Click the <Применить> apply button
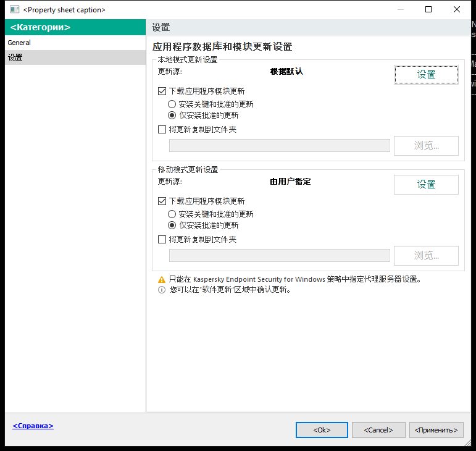Image resolution: width=476 pixels, height=451 pixels. click(436, 430)
